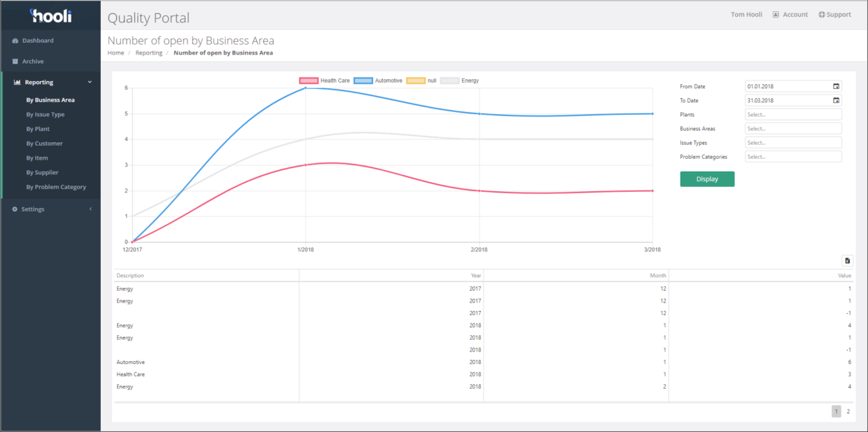Open the Plants selection dropdown
This screenshot has height=432, width=868.
792,114
